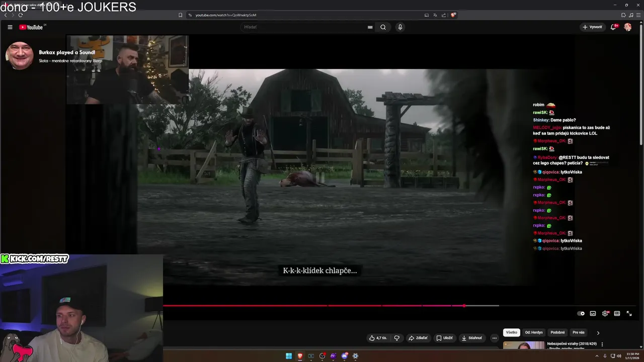
Task: Open the browser extensions puzzle icon
Action: point(623,15)
